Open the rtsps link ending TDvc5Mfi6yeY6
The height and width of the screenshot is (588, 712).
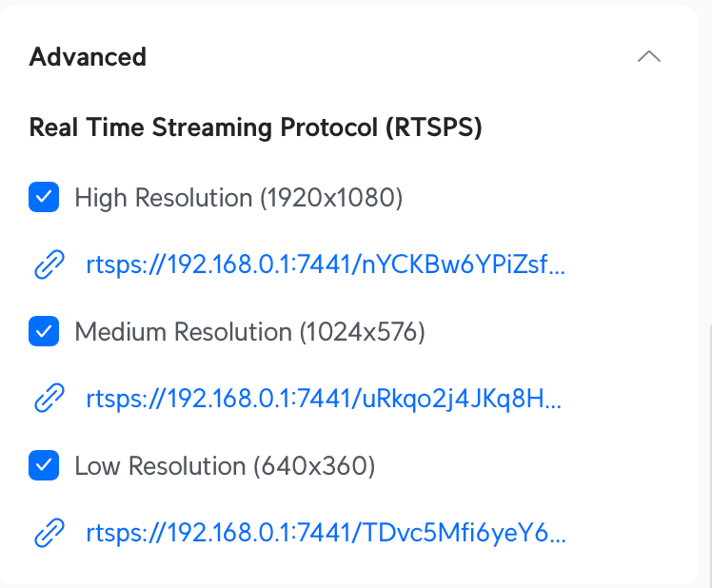point(326,532)
